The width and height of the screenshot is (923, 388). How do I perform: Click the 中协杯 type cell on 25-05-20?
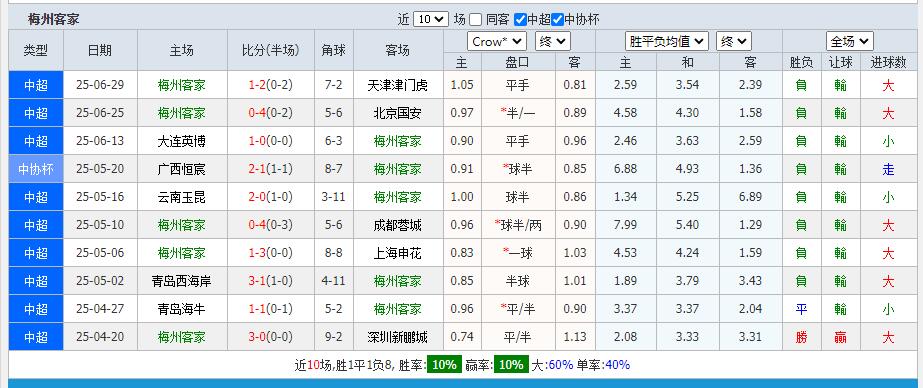click(x=36, y=170)
